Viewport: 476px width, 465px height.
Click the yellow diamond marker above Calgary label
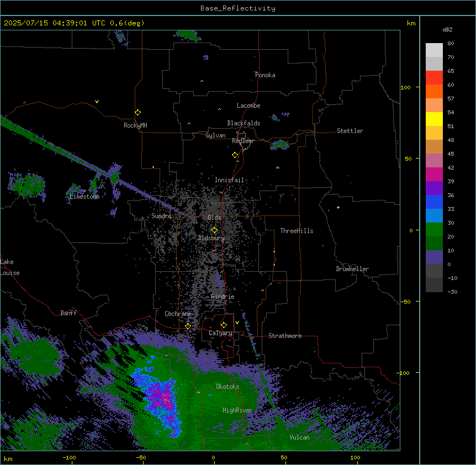point(224,325)
